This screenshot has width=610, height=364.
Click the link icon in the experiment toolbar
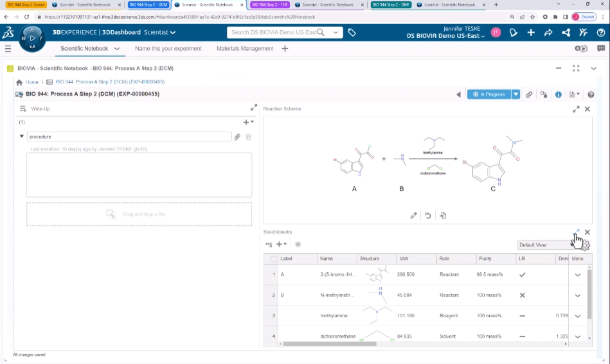[x=529, y=94]
